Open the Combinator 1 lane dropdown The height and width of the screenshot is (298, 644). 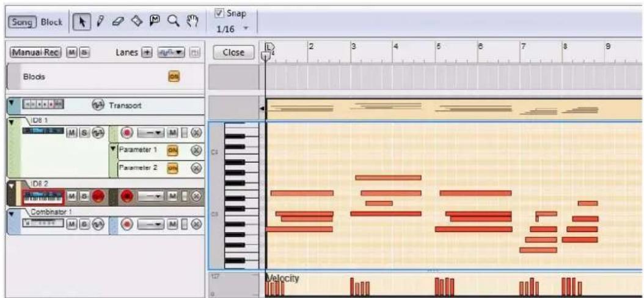(151, 225)
